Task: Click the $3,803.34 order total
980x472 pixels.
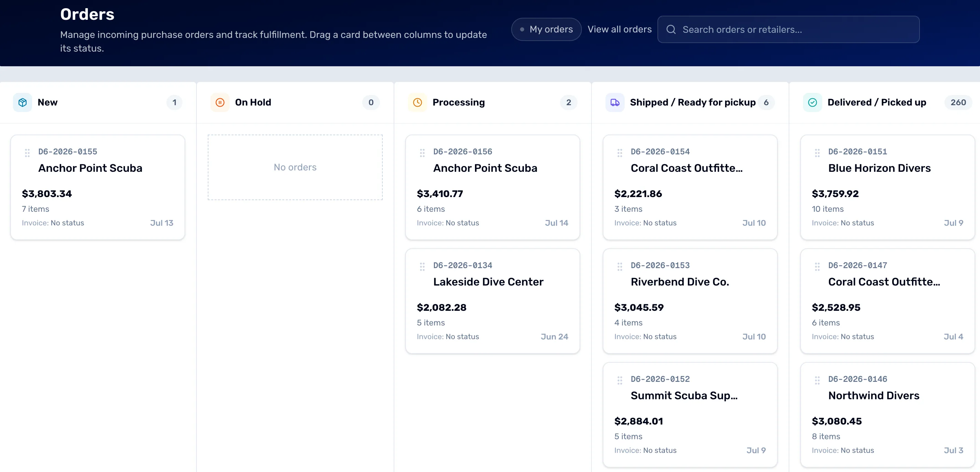Action: [47, 194]
